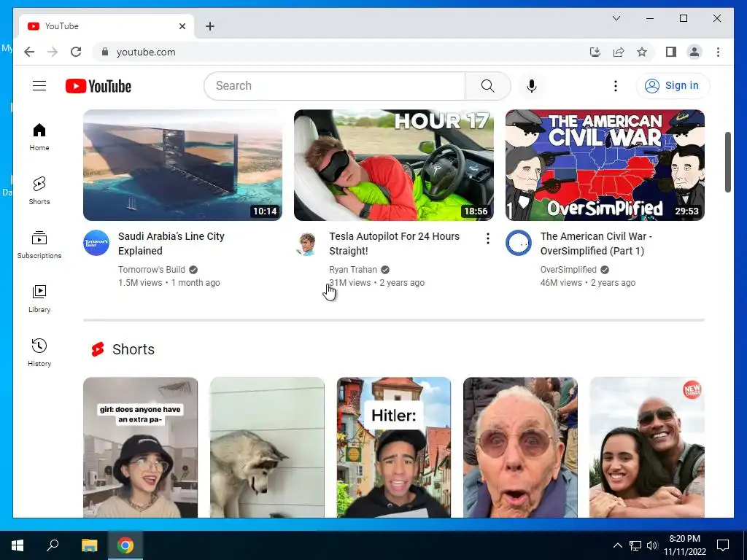
Task: Go to Home in the sidebar
Action: tap(39, 137)
